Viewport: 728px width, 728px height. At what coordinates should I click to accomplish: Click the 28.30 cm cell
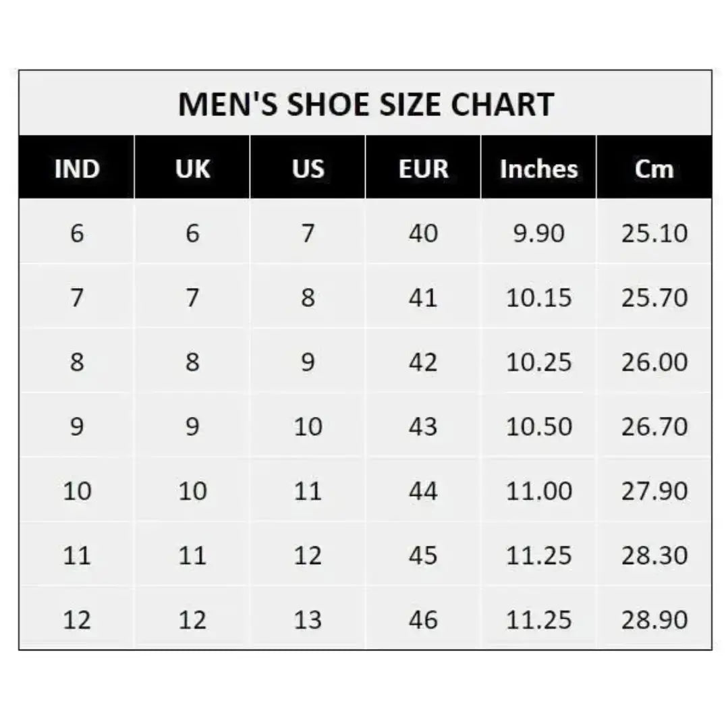click(654, 555)
